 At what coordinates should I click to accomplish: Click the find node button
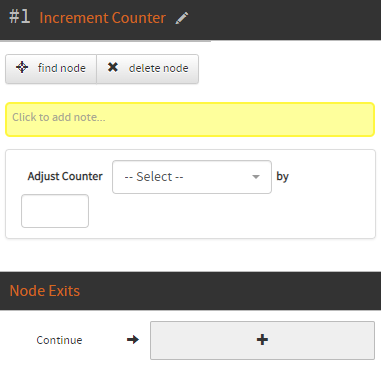coord(51,69)
